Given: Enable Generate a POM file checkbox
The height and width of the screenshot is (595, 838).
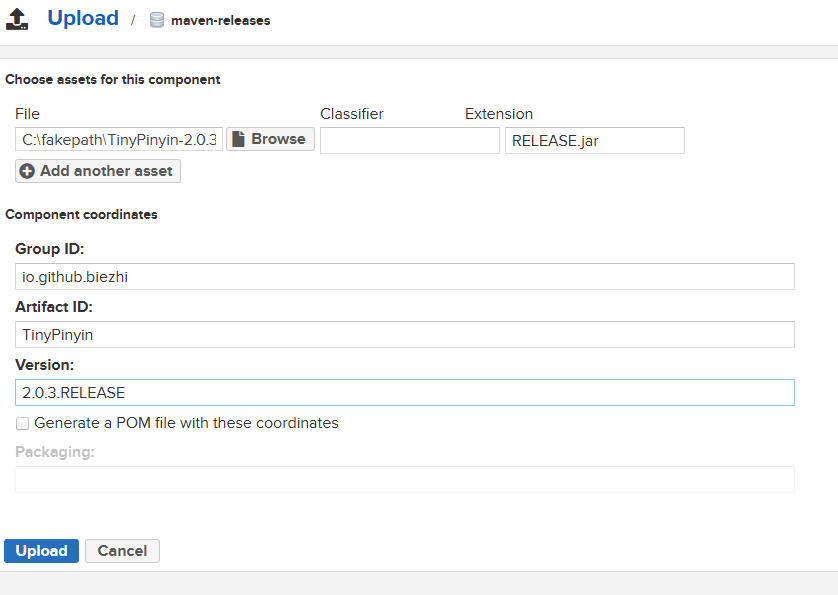Looking at the screenshot, I should point(22,423).
